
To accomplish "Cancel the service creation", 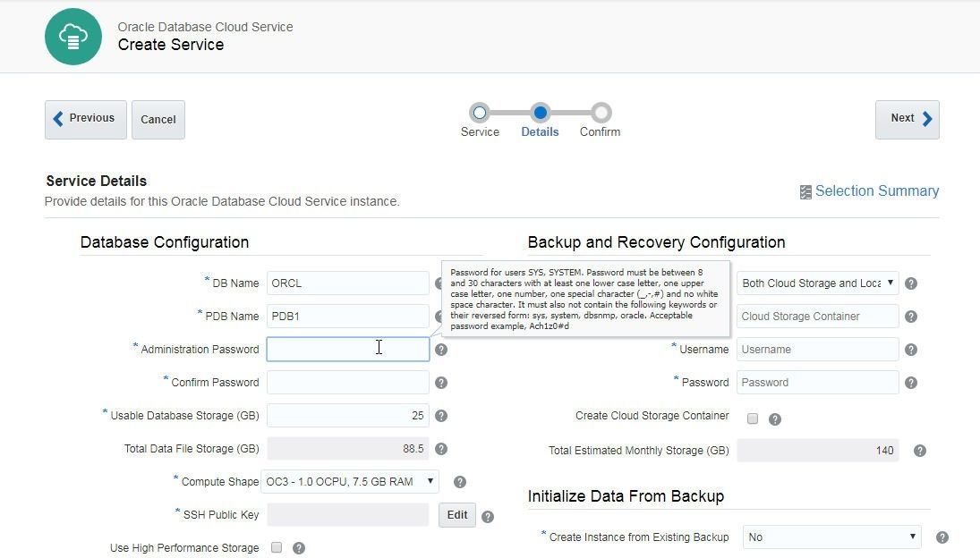I will (x=158, y=119).
